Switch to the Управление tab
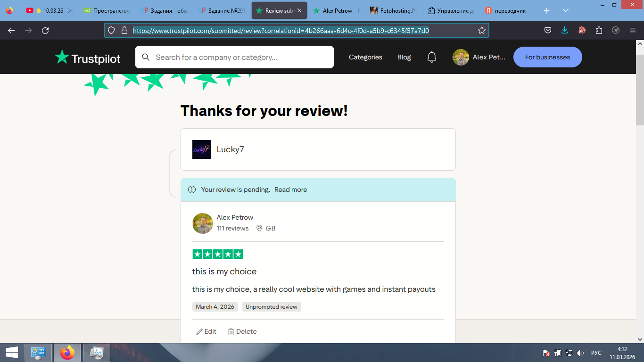The width and height of the screenshot is (644, 362). point(452,10)
